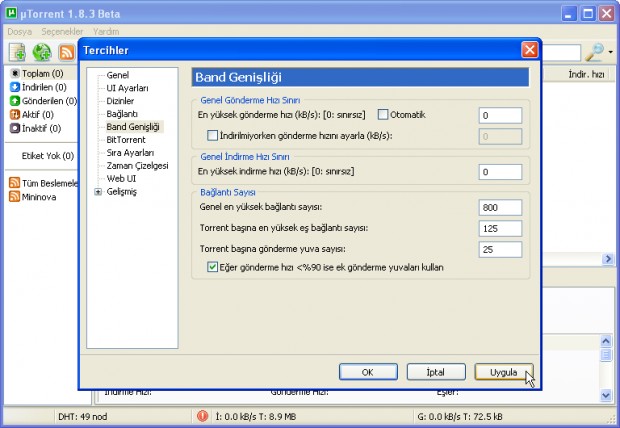
Task: Click the µTorrent title bar app icon
Action: click(x=11, y=13)
